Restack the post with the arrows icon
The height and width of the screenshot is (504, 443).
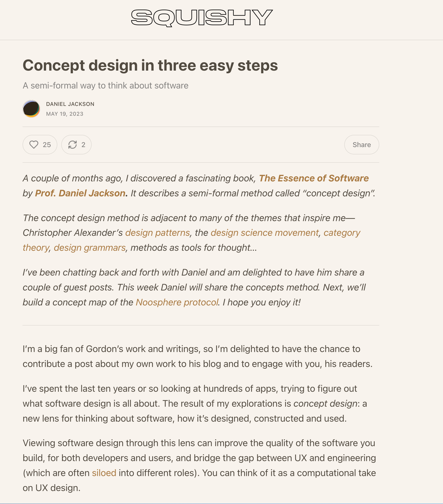pyautogui.click(x=73, y=145)
